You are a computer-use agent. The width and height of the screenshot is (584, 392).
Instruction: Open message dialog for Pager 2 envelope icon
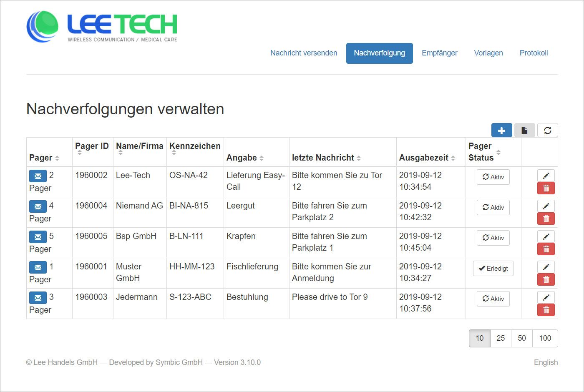38,176
